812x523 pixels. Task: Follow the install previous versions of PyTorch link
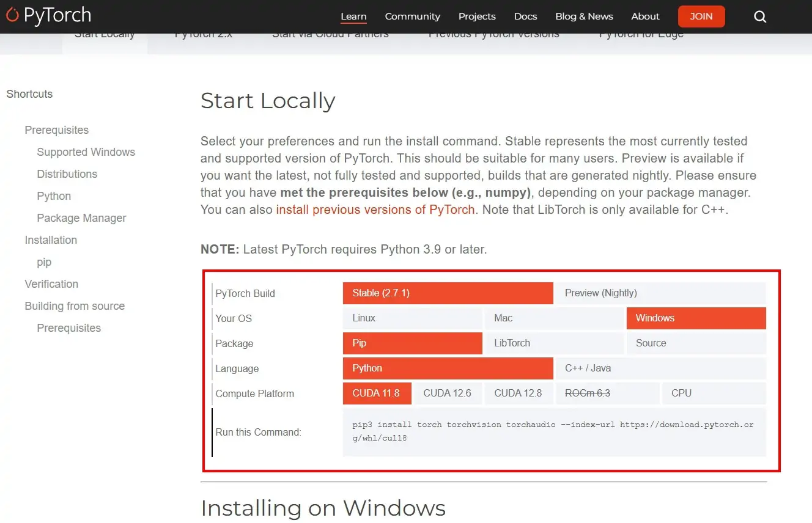click(x=375, y=210)
